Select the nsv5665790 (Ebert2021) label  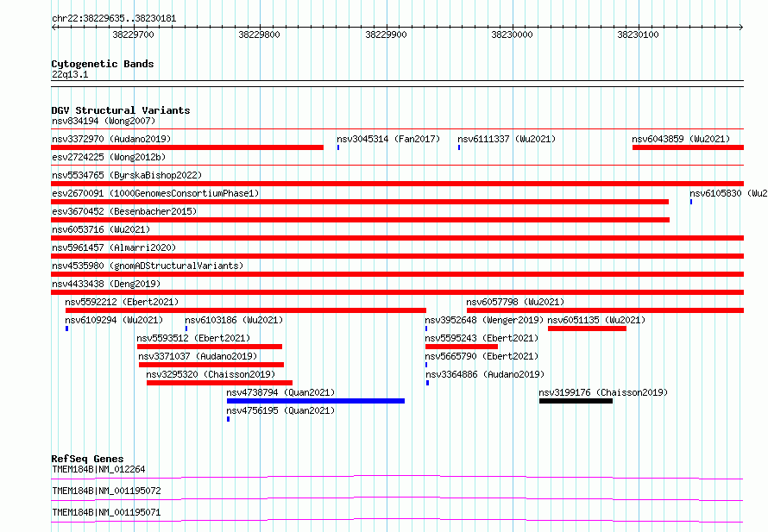click(482, 356)
